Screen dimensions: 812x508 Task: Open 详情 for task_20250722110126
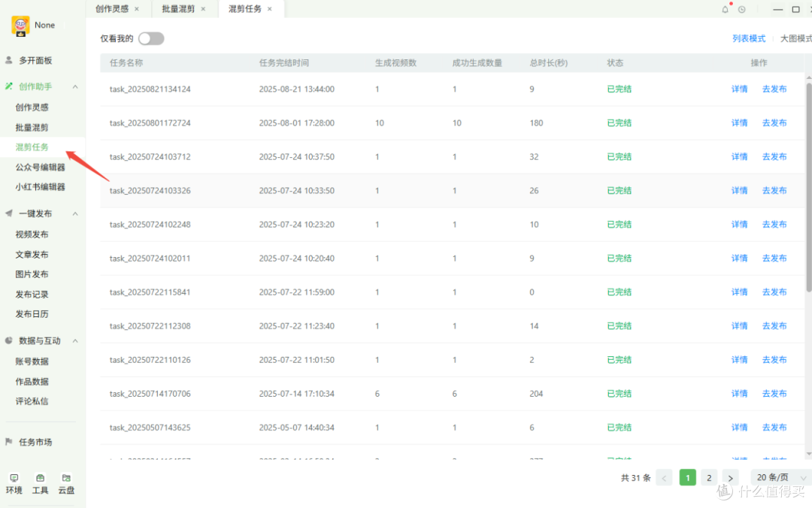pyautogui.click(x=740, y=360)
